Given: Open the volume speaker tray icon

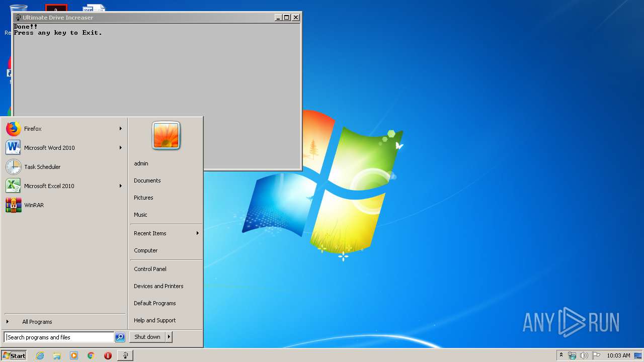Looking at the screenshot, I should coord(584,355).
